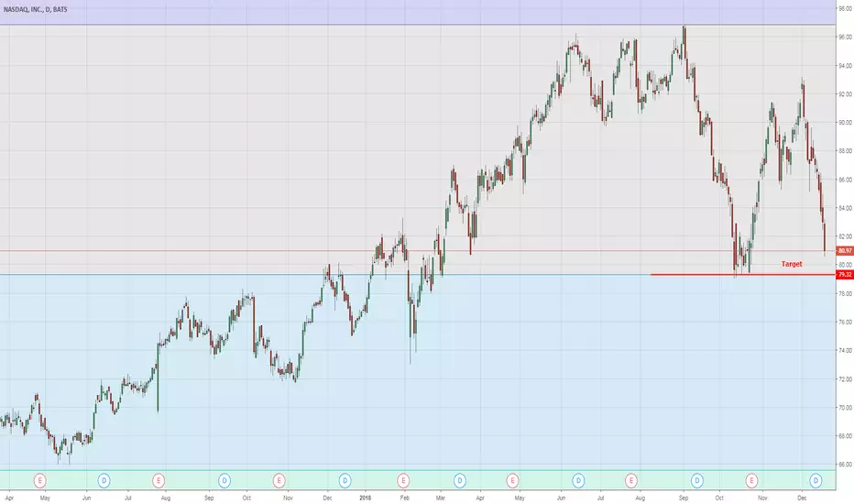This screenshot has height=504, width=854.
Task: Open the E earnings marker before August 2017
Action: pyautogui.click(x=159, y=480)
